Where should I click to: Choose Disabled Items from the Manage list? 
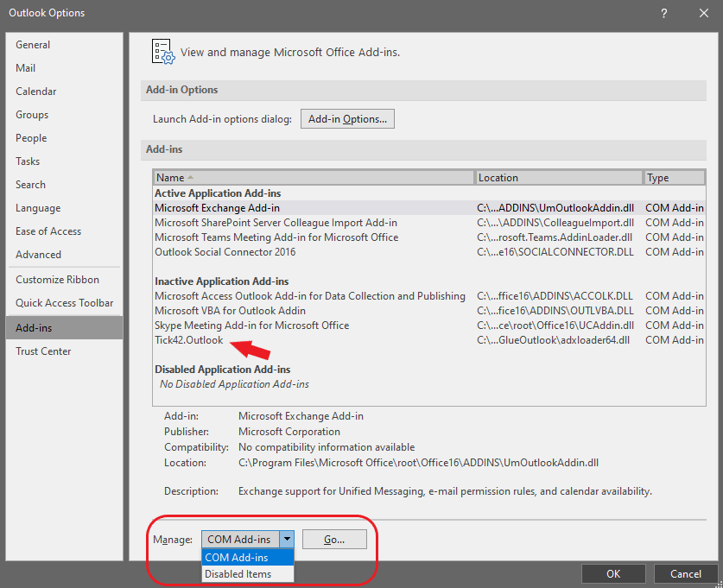click(248, 574)
